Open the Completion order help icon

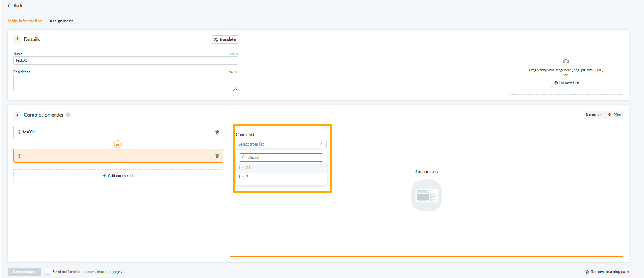68,115
